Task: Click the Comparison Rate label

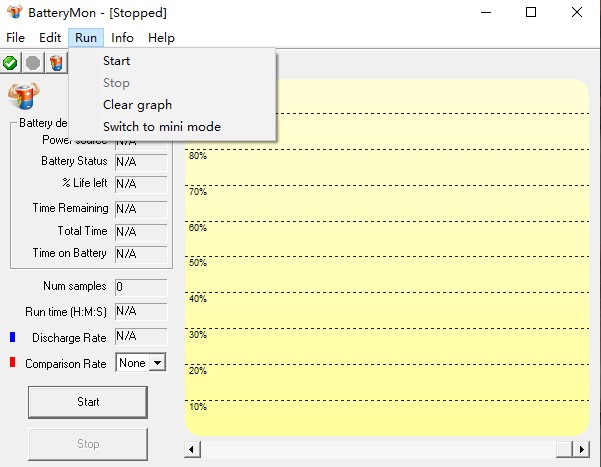Action: tap(66, 363)
